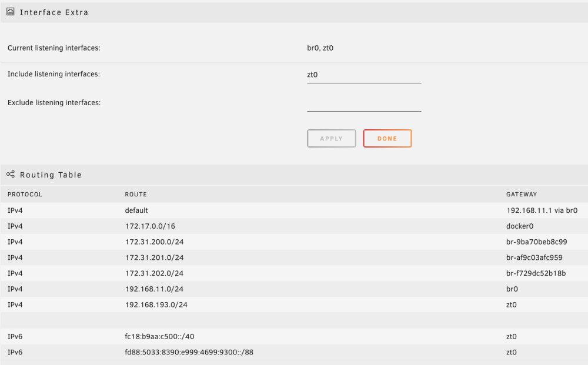Select route 172.31.200.0/24
The height and width of the screenshot is (365, 588).
[x=154, y=242]
